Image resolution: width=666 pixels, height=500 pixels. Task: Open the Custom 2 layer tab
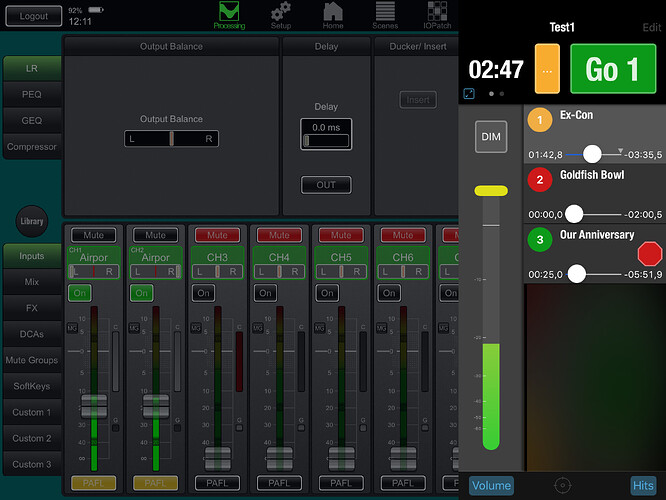click(32, 438)
